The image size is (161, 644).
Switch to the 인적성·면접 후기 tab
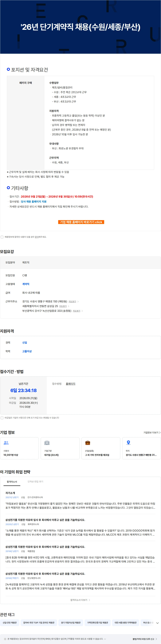click(x=35, y=482)
